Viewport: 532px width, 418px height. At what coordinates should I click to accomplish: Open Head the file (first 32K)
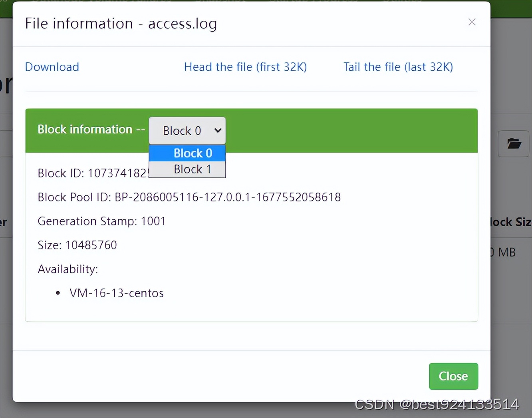245,67
